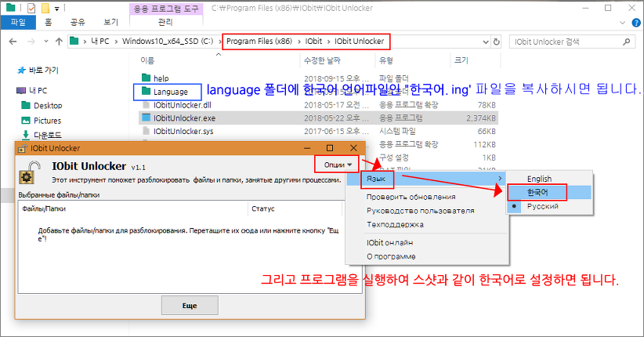Screen dimensions: 644x337
Task: Click the Explorer forward arrow
Action: 31,42
